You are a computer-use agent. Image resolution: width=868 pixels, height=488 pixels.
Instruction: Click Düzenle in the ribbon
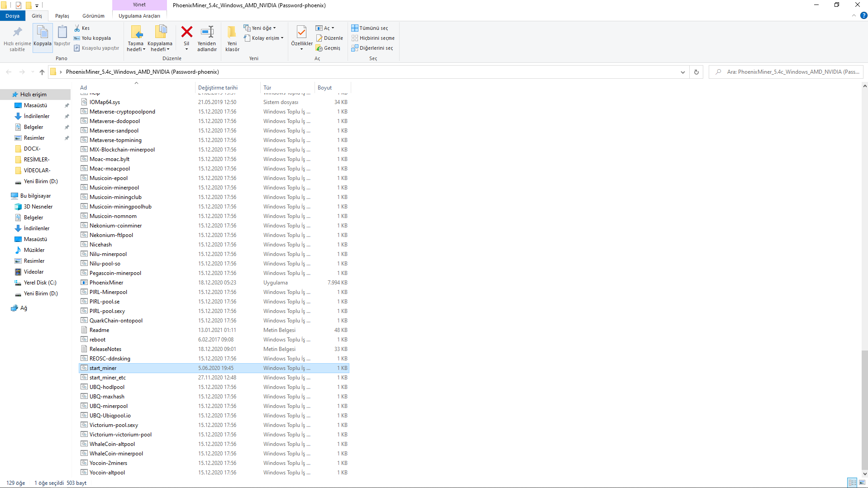(x=329, y=38)
